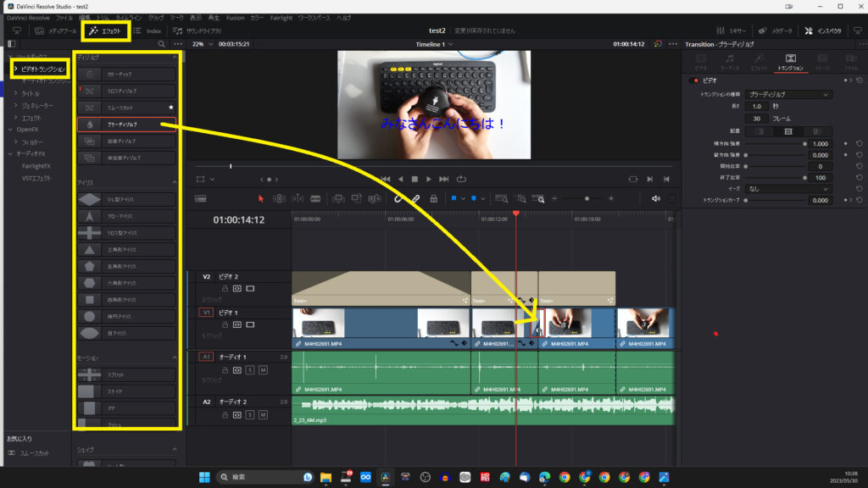
Task: Open transition type dropdown in inspector
Action: point(788,95)
